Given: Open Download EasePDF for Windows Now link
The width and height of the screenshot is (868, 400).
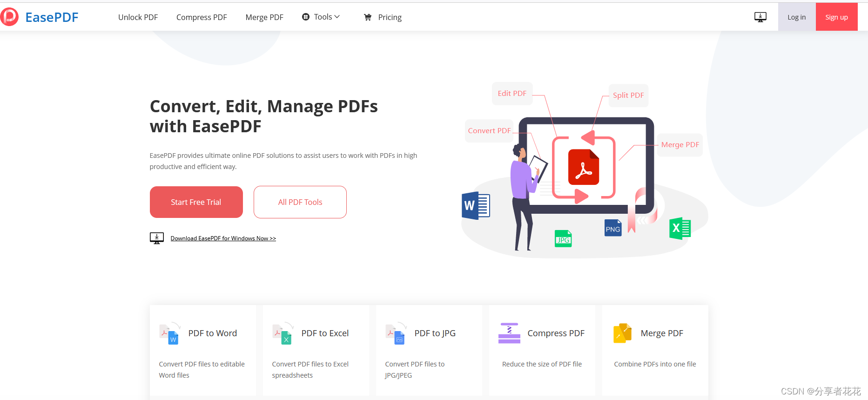Looking at the screenshot, I should click(223, 238).
